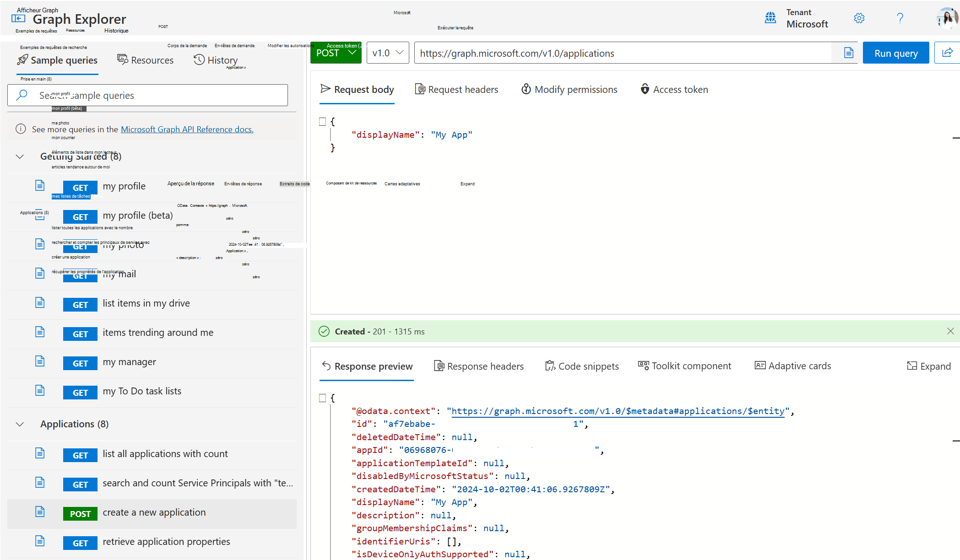Click the Run query button

click(x=895, y=53)
